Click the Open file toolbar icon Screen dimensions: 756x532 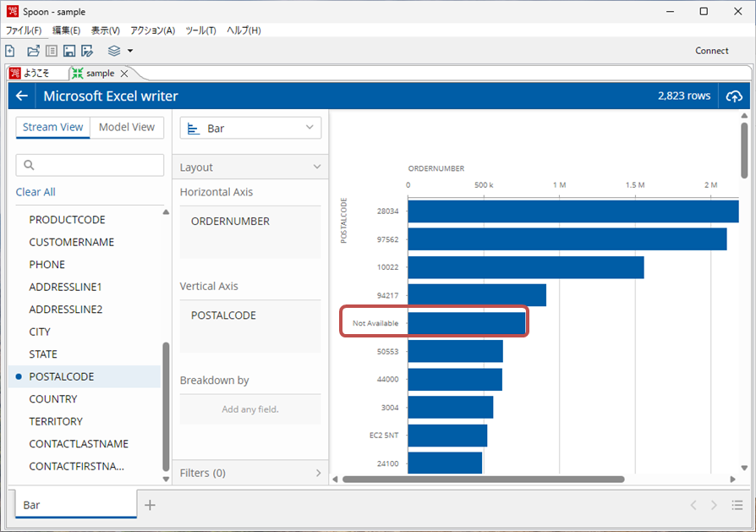coord(33,51)
